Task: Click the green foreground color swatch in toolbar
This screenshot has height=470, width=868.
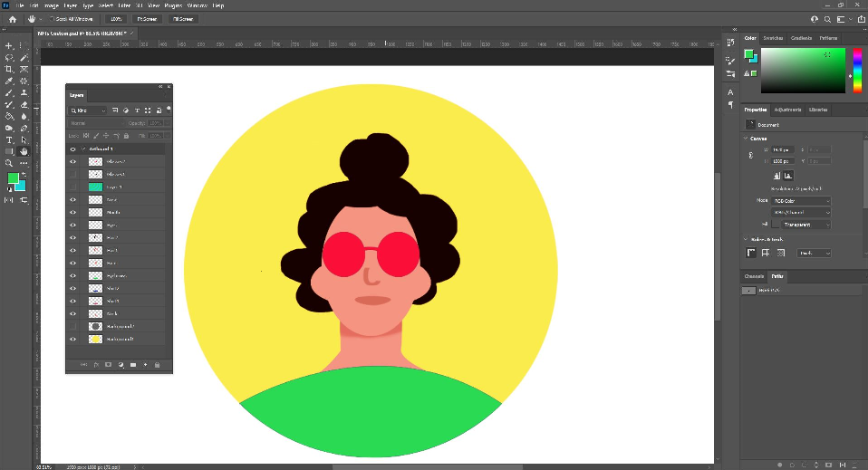Action: 12,178
